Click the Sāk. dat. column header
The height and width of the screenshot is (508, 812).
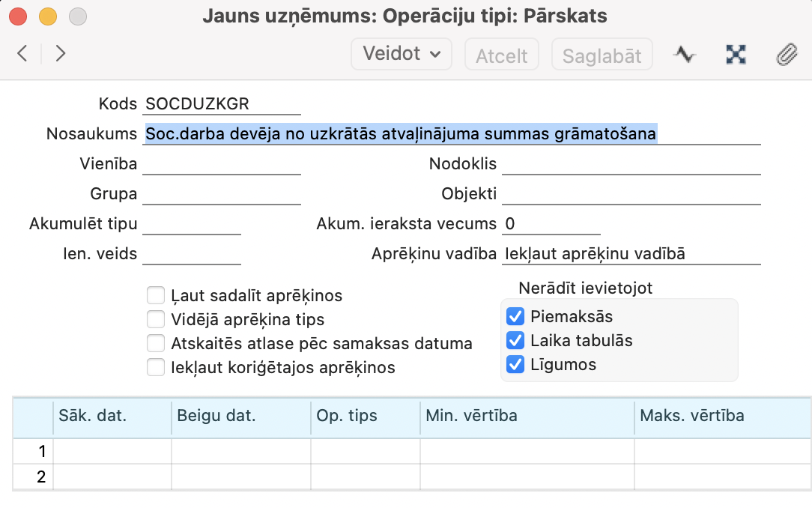pyautogui.click(x=112, y=416)
